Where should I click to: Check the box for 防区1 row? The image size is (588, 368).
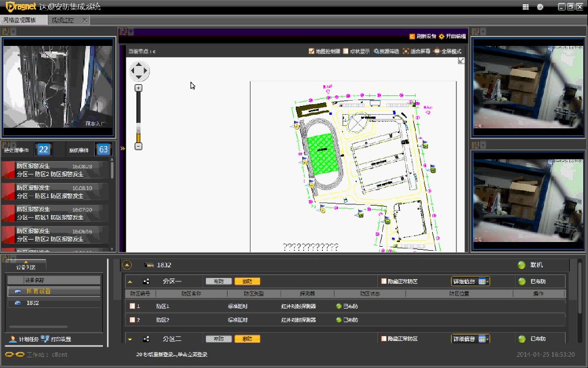pos(132,306)
